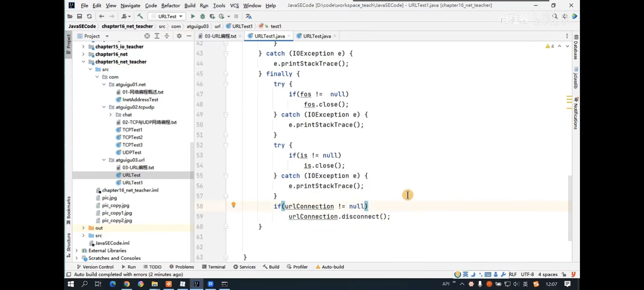Image resolution: width=644 pixels, height=290 pixels.
Task: Collapse all in Project tree
Action: (167, 36)
